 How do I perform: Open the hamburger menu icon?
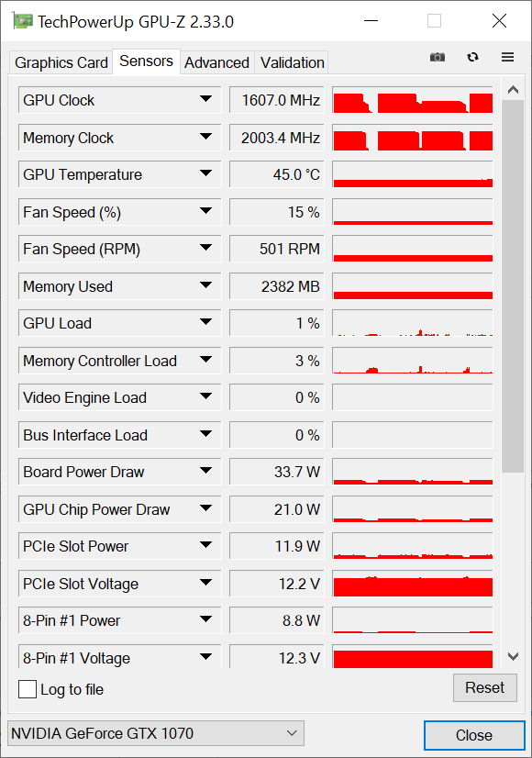[507, 57]
